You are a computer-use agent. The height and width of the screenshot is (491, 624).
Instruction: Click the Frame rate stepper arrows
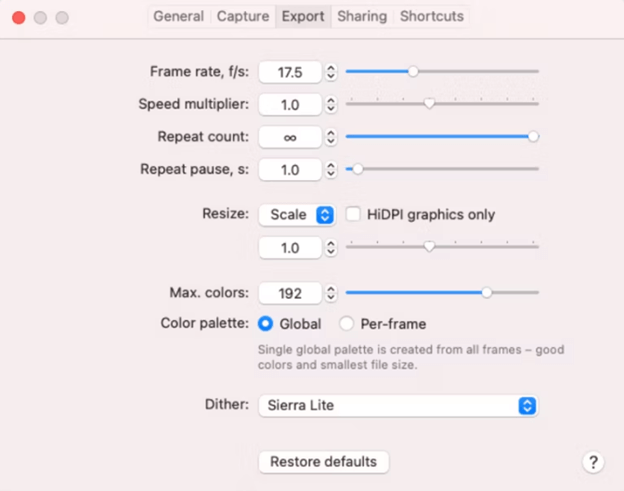(x=331, y=72)
